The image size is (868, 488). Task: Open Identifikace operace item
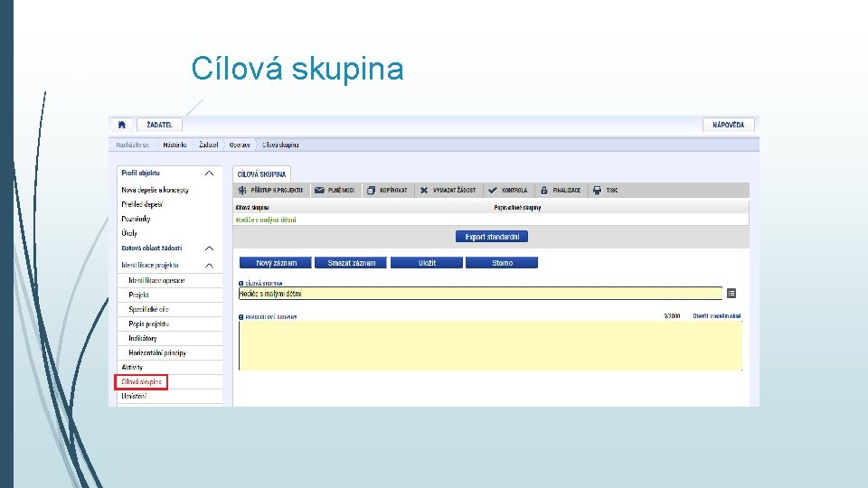click(x=156, y=280)
